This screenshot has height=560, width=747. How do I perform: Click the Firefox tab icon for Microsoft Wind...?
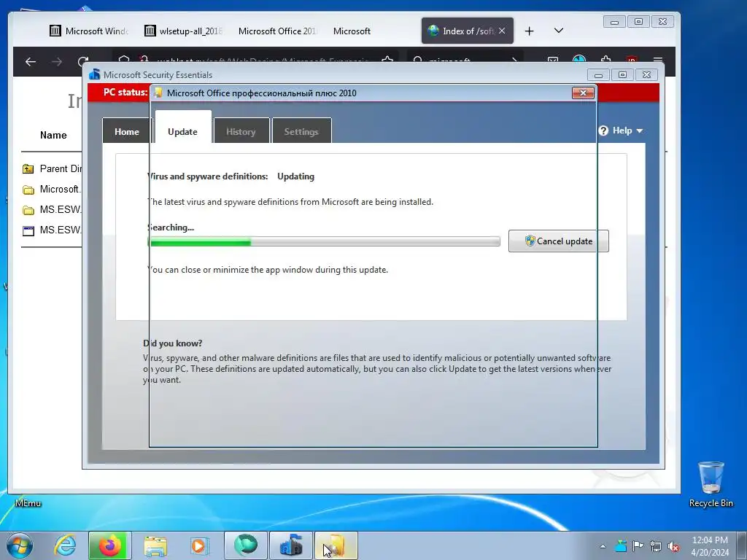pyautogui.click(x=55, y=31)
